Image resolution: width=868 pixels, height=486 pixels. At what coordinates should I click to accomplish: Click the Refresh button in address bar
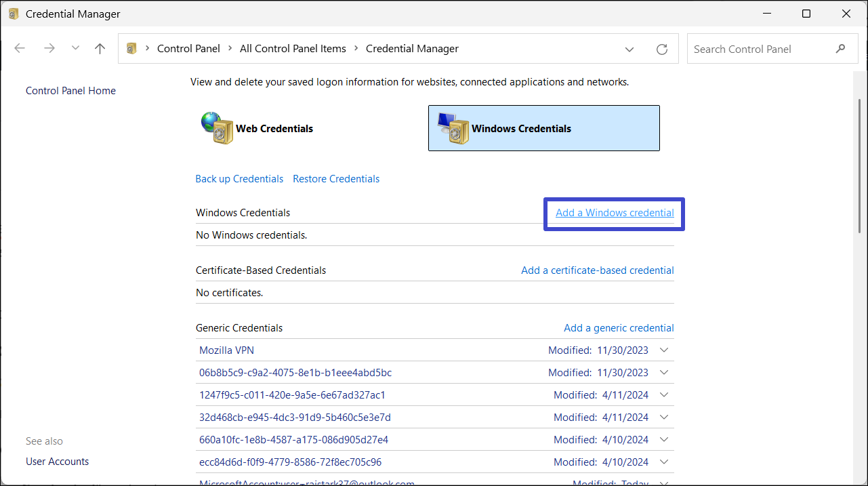click(x=662, y=49)
